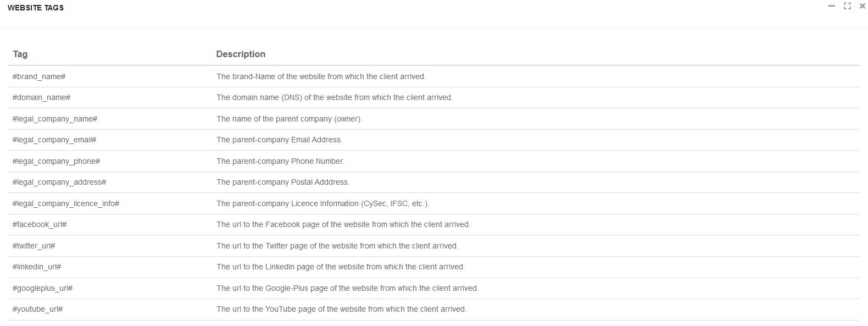Minimize the Website Tags panel
868x326 pixels.
[x=832, y=6]
